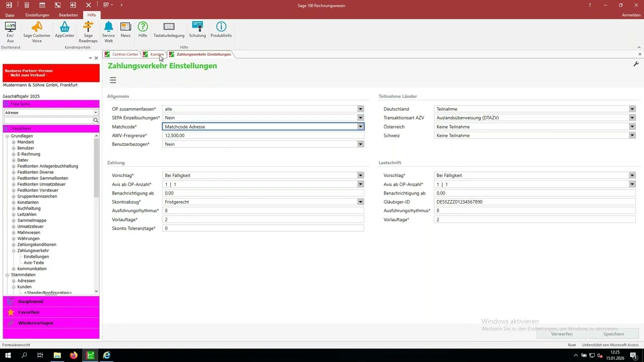Screen dimensions: 644x362
Task: Click the Freie Suche text input
Action: pyautogui.click(x=48, y=121)
